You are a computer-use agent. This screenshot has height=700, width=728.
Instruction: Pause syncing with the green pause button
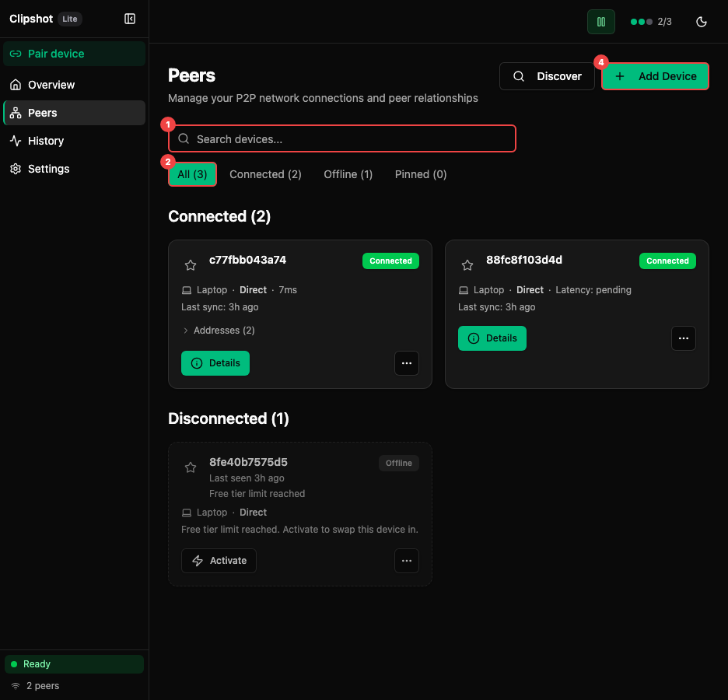coord(600,22)
